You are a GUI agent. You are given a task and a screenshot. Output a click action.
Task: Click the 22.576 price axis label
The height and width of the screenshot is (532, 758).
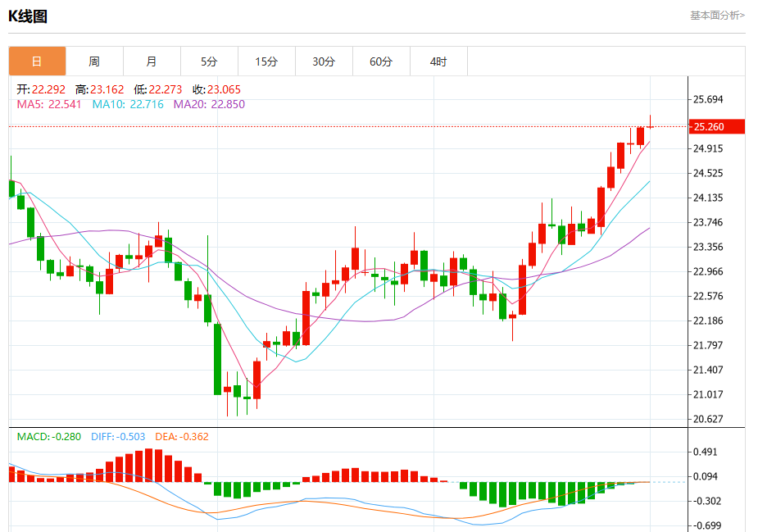(708, 296)
